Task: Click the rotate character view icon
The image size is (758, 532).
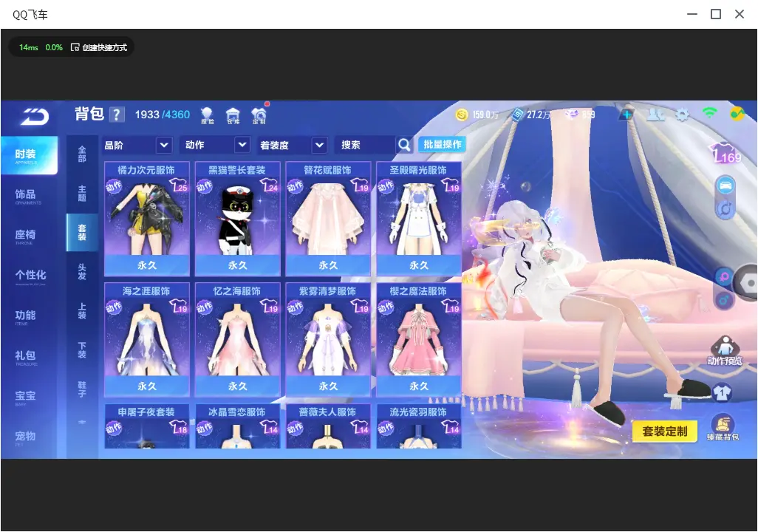Action: [x=725, y=209]
